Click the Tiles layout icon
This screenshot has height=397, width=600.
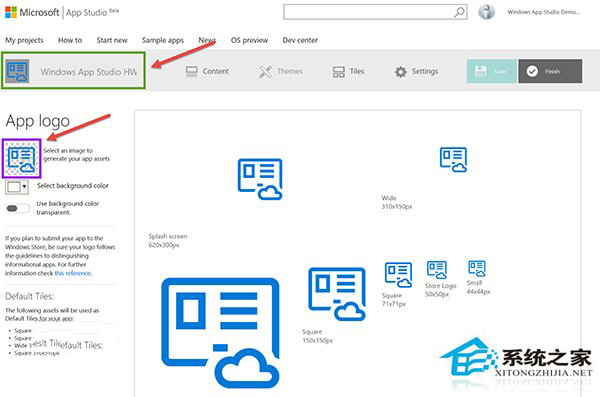(x=339, y=72)
